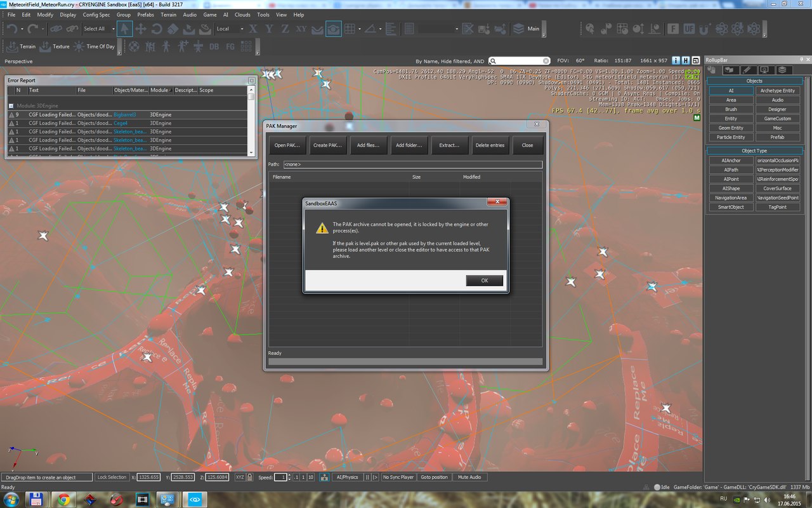Open the Local coordinate system dropdown
The image size is (812, 508).
[x=230, y=29]
